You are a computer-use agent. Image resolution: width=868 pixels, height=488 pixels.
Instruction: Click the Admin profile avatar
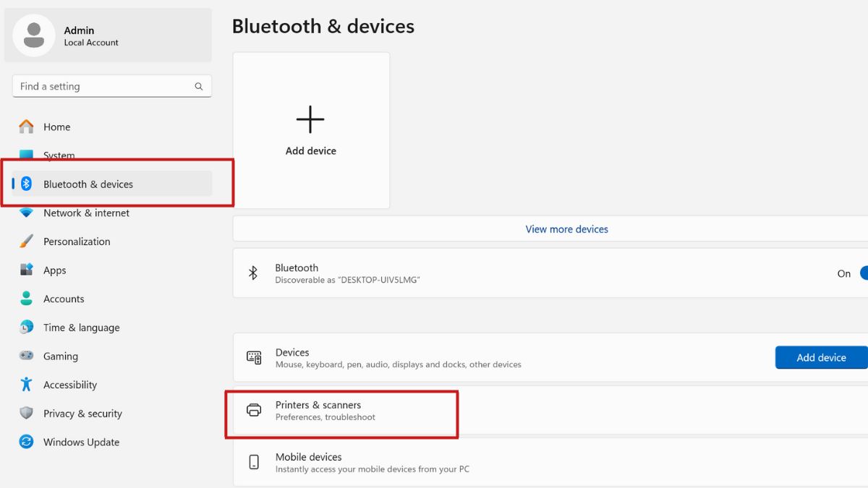[x=33, y=35]
